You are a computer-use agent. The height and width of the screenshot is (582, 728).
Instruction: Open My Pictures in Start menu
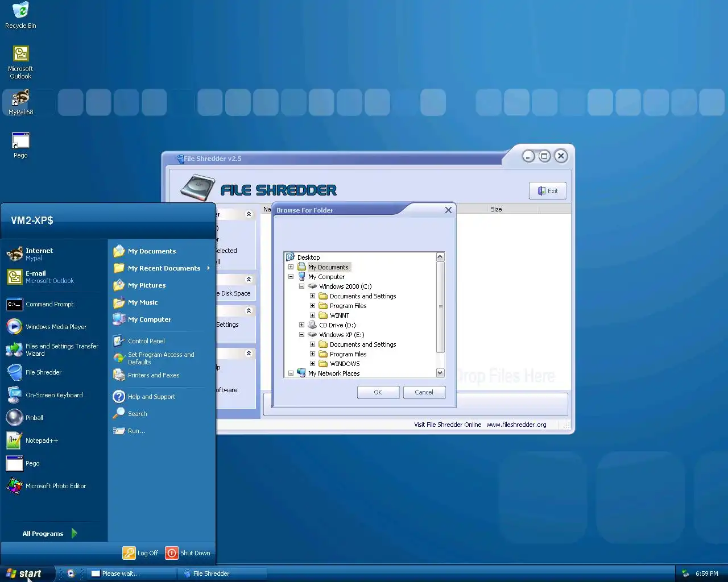click(x=162, y=285)
